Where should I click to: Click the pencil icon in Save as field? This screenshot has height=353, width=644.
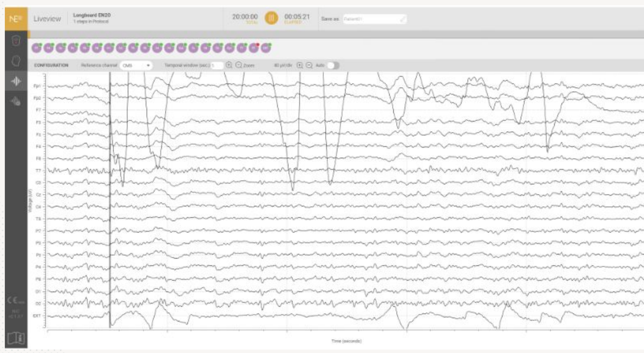tap(402, 19)
